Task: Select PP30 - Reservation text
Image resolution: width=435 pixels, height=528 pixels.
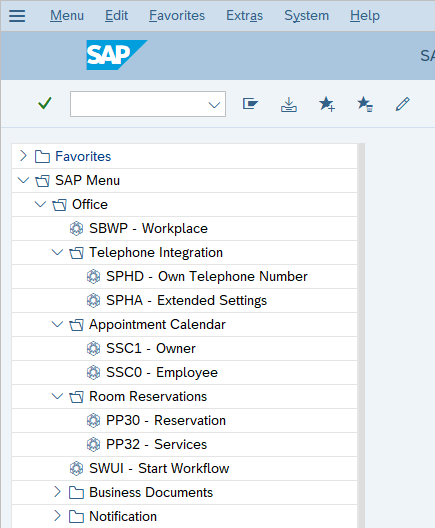Action: [x=166, y=421]
